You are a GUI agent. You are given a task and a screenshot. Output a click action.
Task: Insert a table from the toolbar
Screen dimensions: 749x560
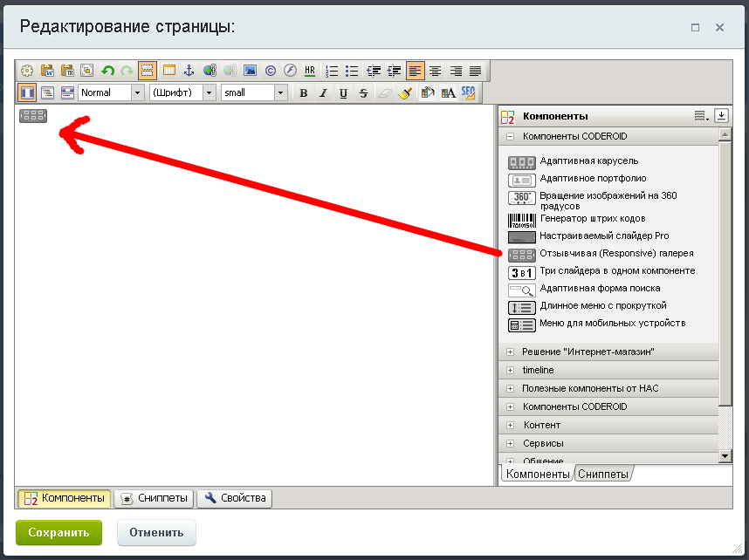(x=168, y=71)
